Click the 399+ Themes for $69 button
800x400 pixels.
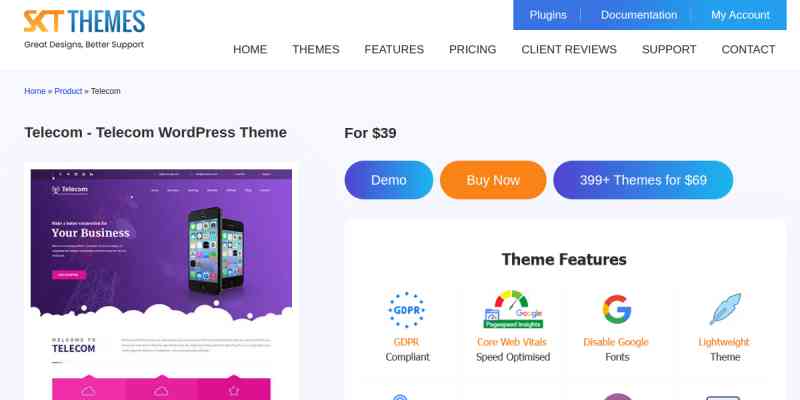(x=643, y=180)
